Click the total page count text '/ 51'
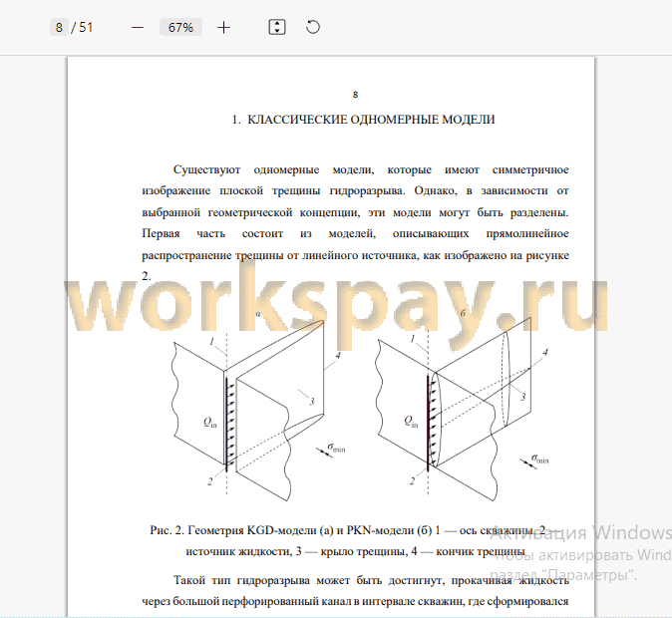This screenshot has width=672, height=618. point(82,28)
